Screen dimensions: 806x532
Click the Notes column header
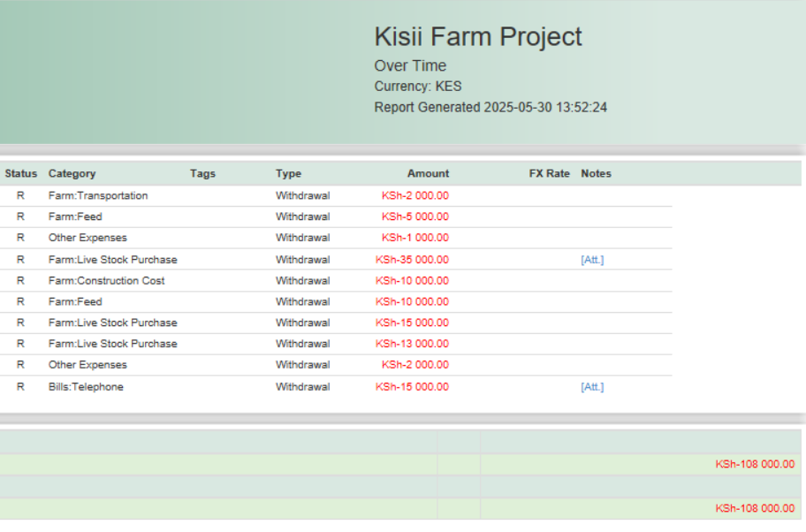tap(596, 174)
